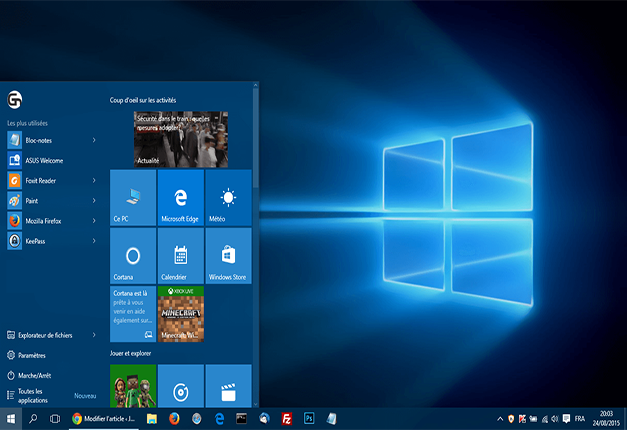
Task: Click the Task View taskbar button
Action: (56, 418)
